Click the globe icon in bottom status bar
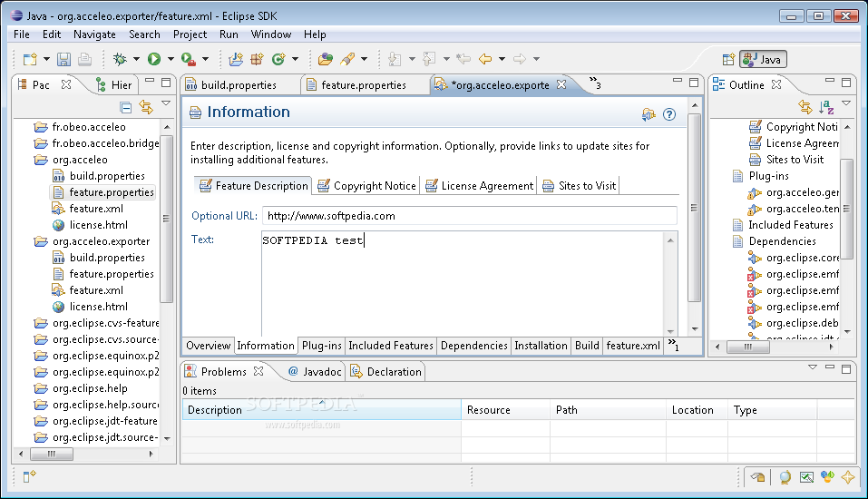Screen dimensions: 868x499 (785, 477)
